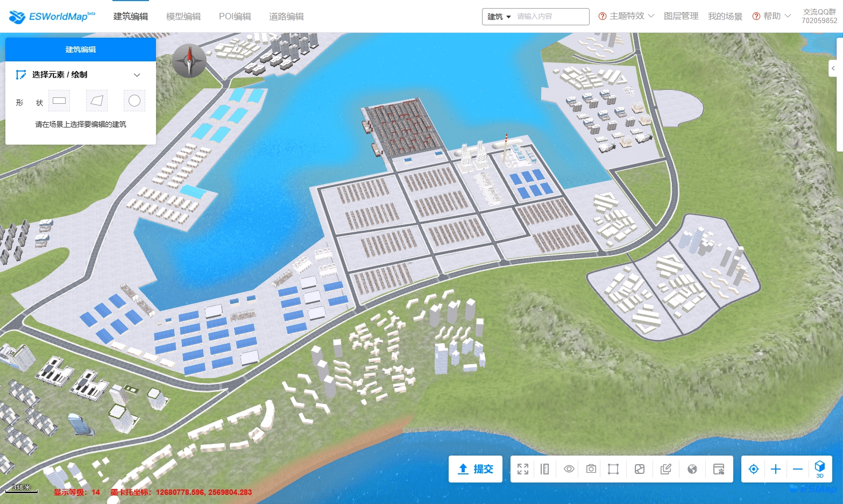843x504 pixels.
Task: Expand the 主题特效 dropdown menu
Action: pyautogui.click(x=627, y=16)
